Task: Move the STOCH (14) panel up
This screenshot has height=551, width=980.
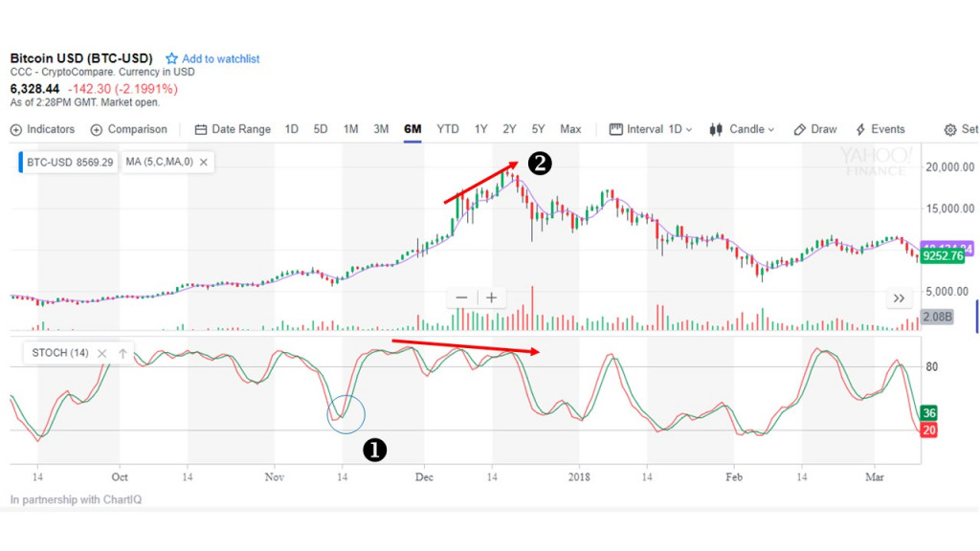Action: [x=123, y=354]
